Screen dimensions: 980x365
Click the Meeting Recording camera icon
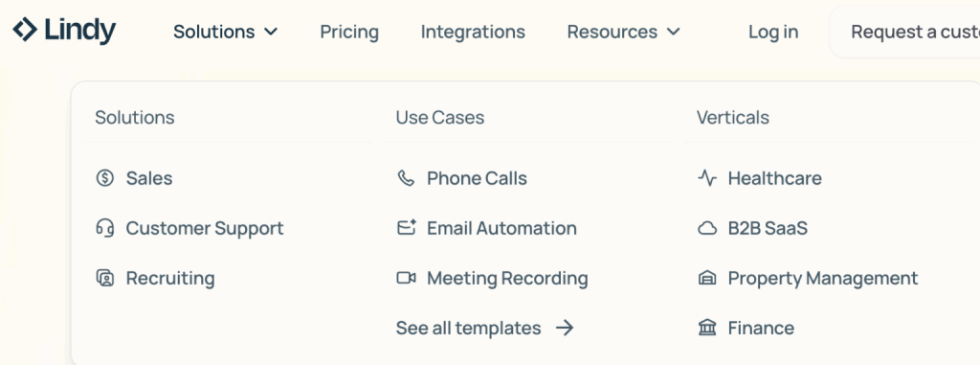tap(406, 278)
